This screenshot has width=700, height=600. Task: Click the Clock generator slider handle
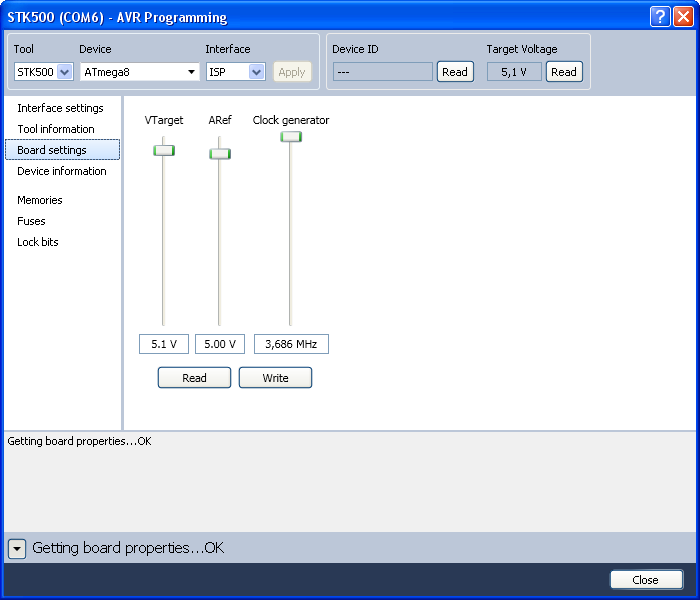point(291,137)
